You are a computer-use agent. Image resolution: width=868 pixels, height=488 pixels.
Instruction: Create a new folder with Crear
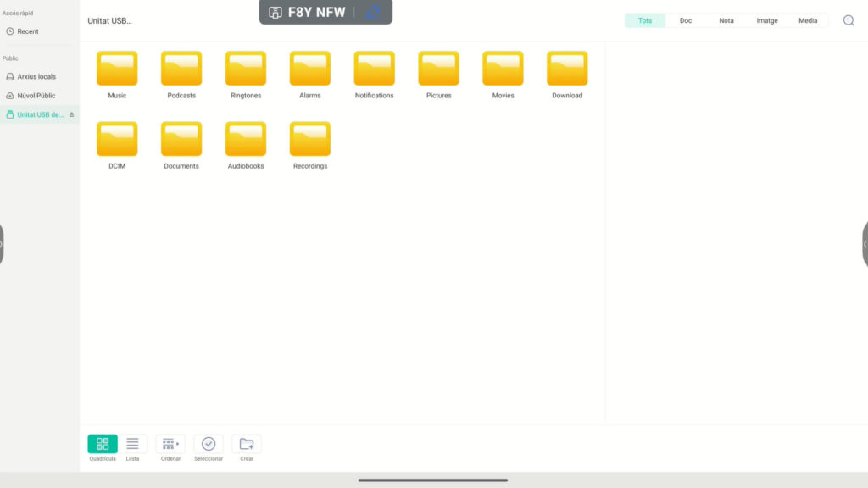pos(247,444)
